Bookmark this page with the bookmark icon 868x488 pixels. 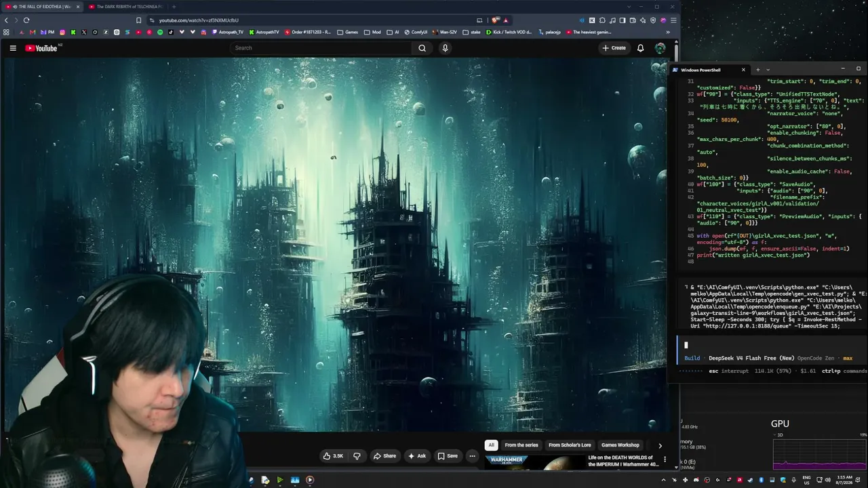tap(138, 20)
